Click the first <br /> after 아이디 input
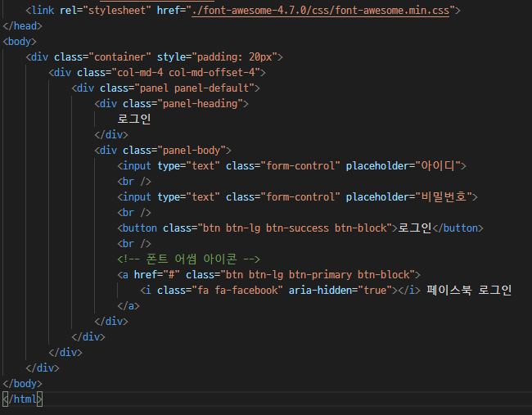This screenshot has height=415, width=532. point(134,181)
